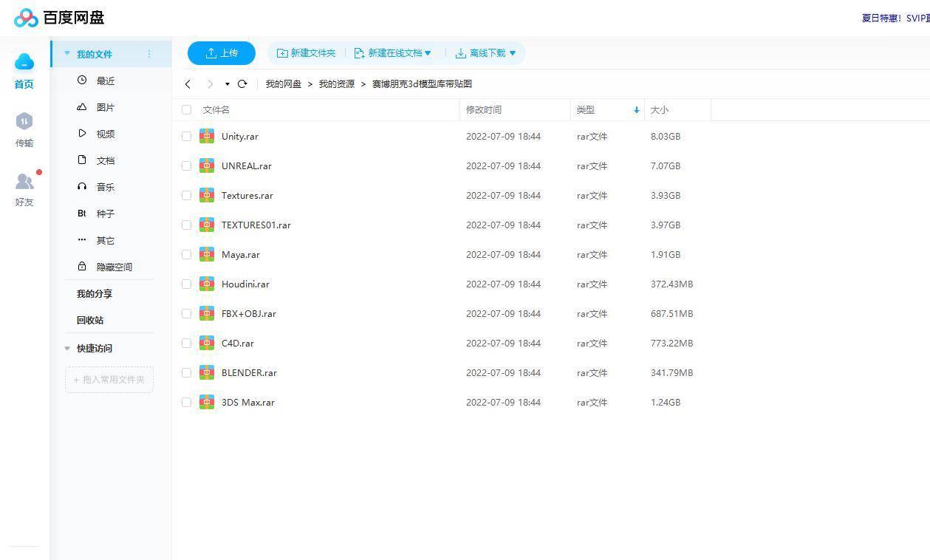Open 我的分享 in the sidebar
The image size is (930, 560).
(x=95, y=293)
